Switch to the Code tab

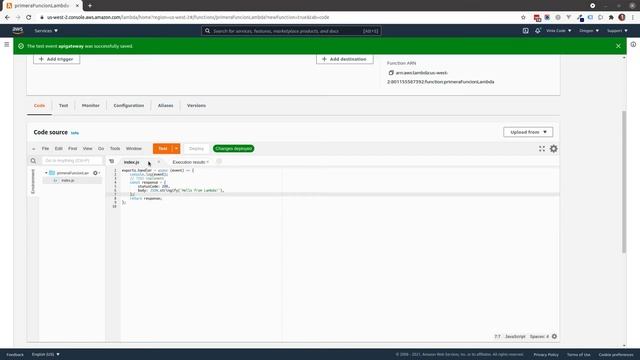coord(39,105)
